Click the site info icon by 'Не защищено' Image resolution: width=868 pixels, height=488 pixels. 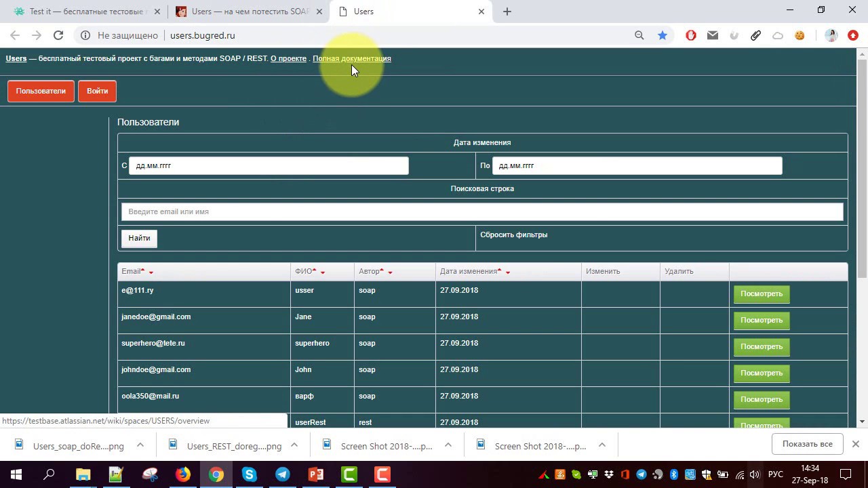(x=85, y=35)
